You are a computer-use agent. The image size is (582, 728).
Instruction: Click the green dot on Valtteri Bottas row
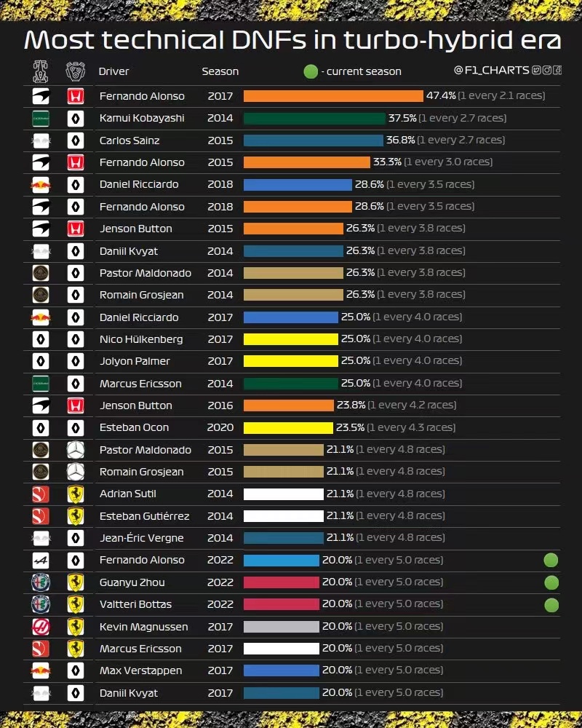[551, 604]
